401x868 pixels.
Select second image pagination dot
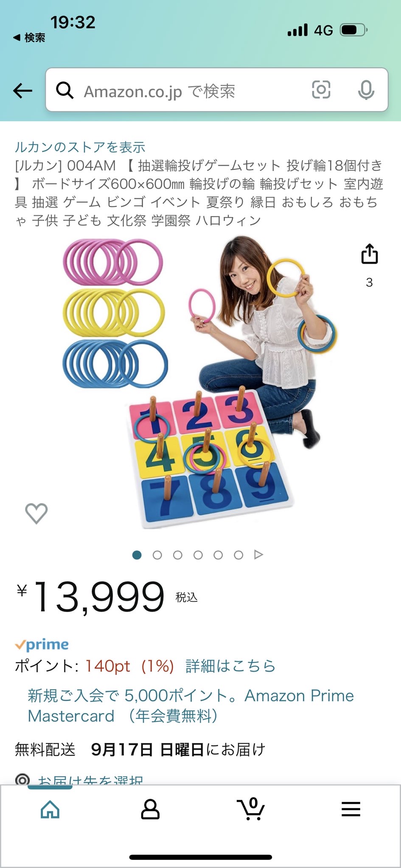coord(157,555)
